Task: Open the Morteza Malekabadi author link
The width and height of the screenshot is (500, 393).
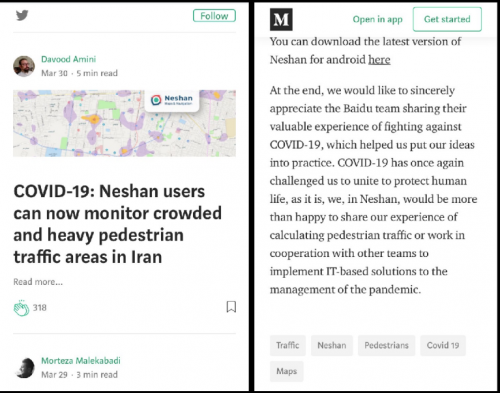Action: tap(81, 361)
